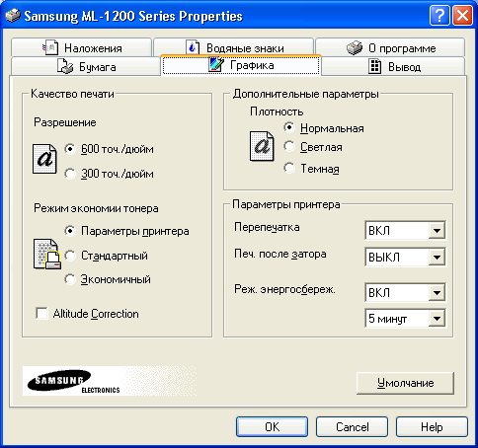Open Help via bottom button
Screen dimensions: 478x448
tap(432, 427)
